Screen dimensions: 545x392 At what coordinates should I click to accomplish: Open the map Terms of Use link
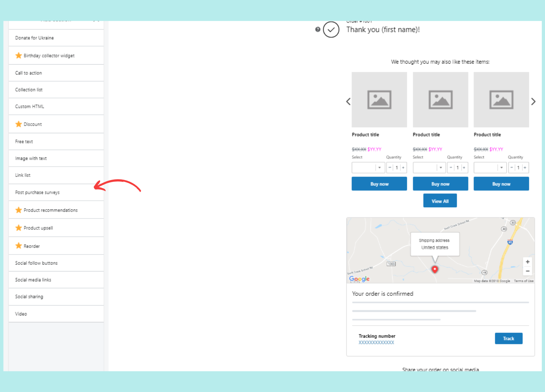[x=524, y=281]
